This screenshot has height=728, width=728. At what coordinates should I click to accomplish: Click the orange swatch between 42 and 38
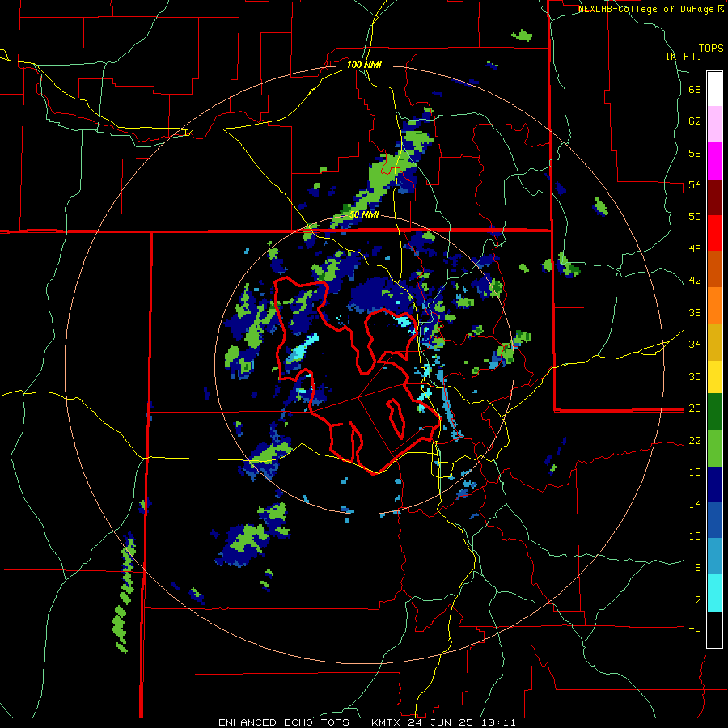click(x=714, y=306)
